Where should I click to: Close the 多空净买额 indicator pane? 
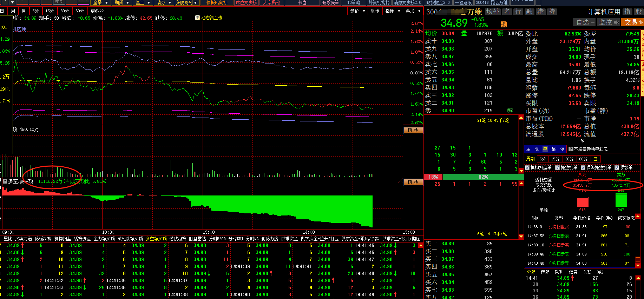point(400,181)
